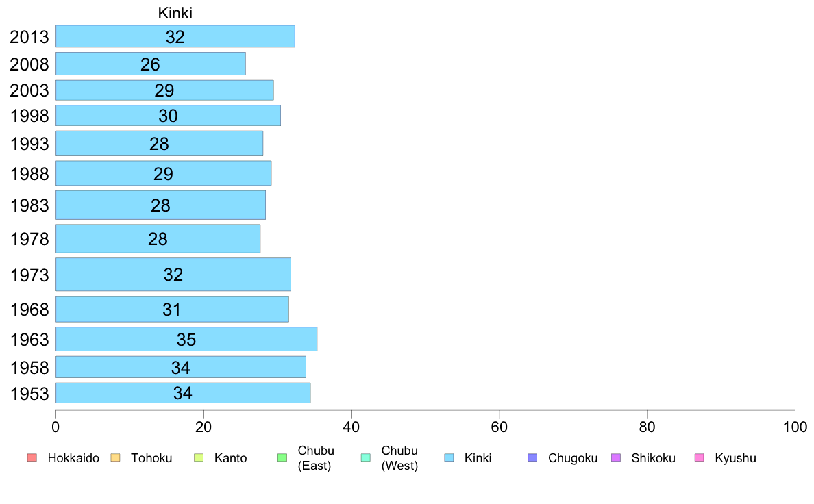Screen dimensions: 814x504
Task: Select the 2008 bar with value 26
Action: (x=151, y=64)
